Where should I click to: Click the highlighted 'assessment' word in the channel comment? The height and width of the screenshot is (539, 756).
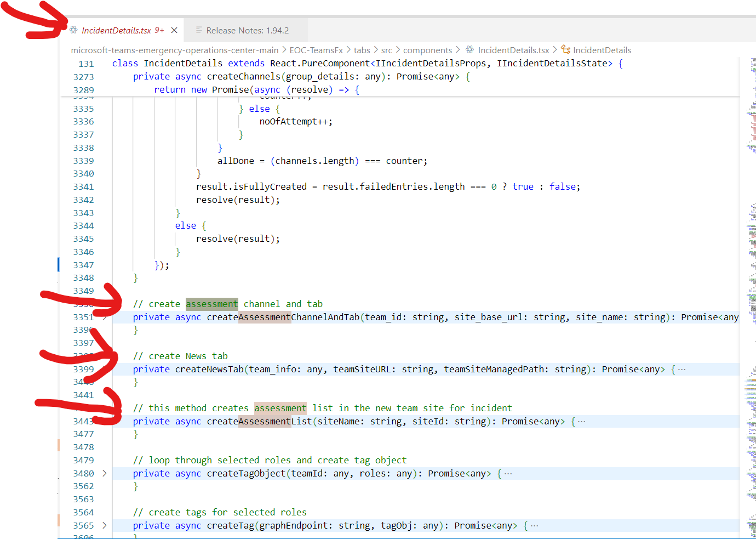click(211, 304)
